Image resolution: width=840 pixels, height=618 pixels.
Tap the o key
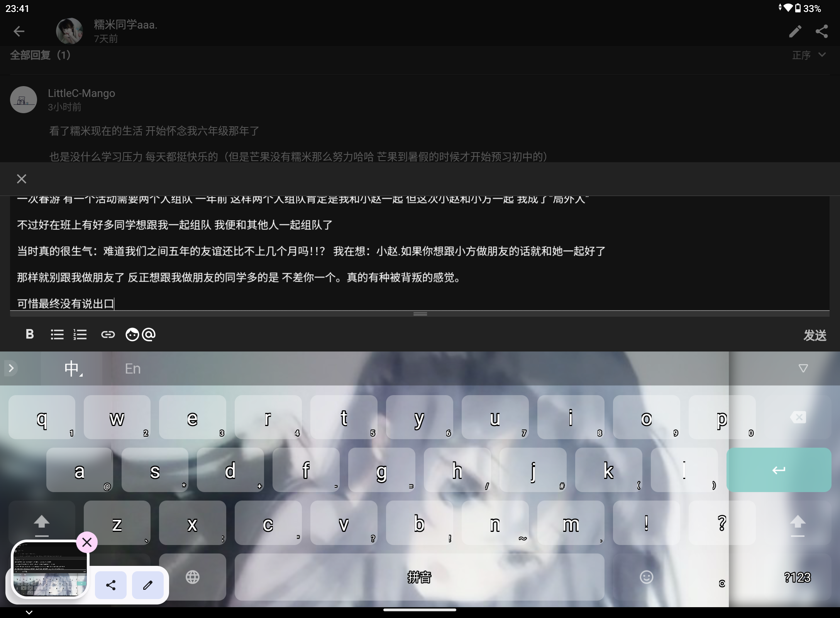(646, 417)
